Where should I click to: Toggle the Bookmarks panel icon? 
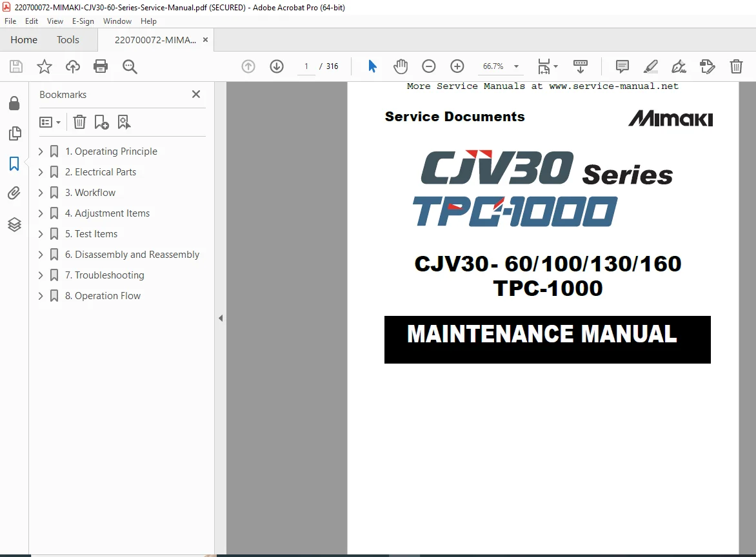14,164
